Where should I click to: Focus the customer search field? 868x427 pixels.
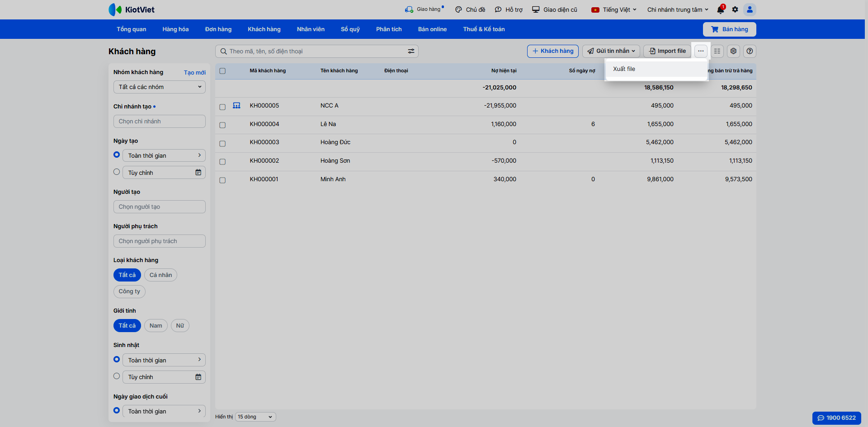click(x=317, y=52)
